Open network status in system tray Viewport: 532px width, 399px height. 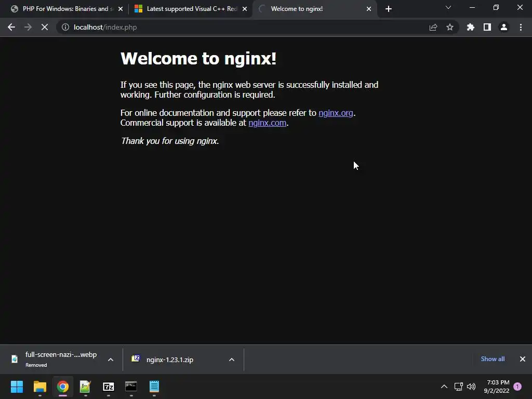pyautogui.click(x=459, y=387)
